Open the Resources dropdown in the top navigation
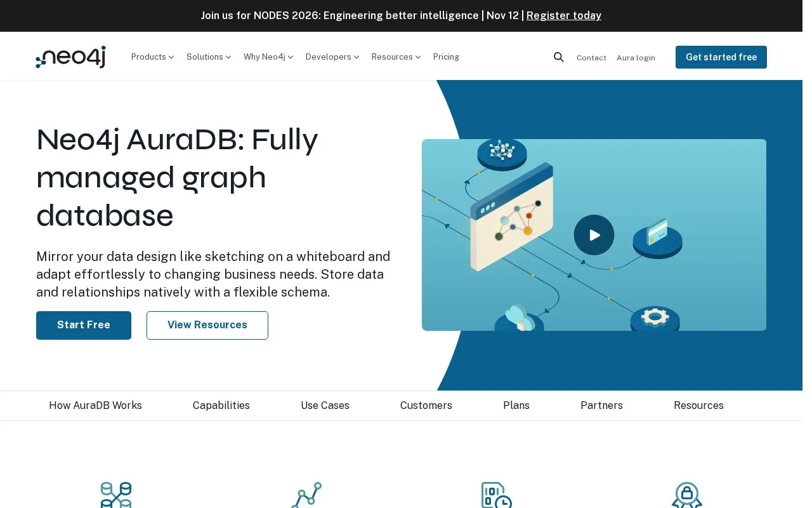Screen dimensions: 812x508 tap(396, 57)
